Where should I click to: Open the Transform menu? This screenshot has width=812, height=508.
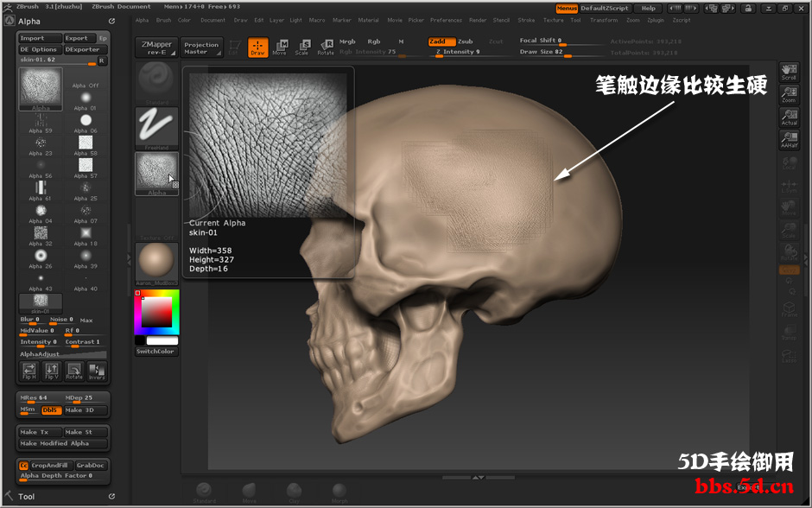[604, 20]
